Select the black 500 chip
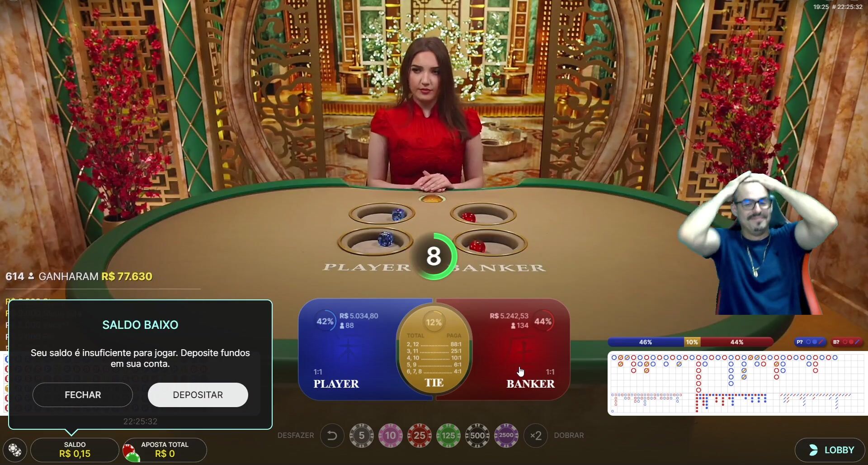 [x=477, y=436]
